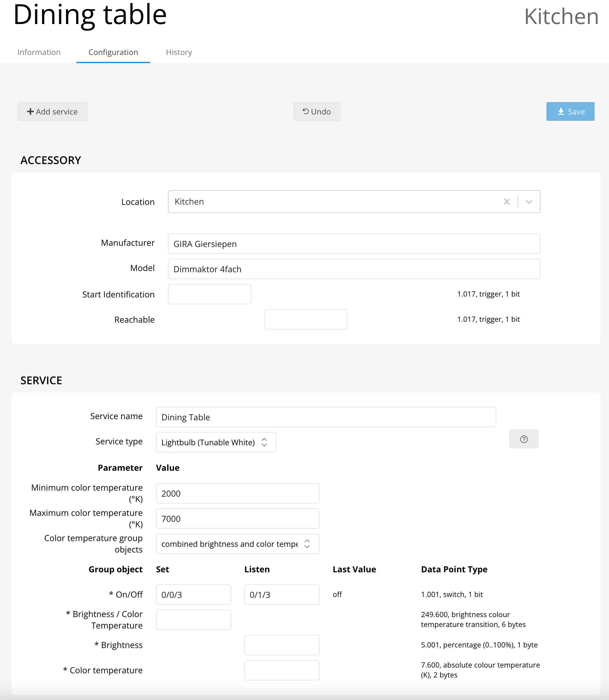The image size is (609, 700).
Task: Focus the Model input field
Action: tap(353, 269)
